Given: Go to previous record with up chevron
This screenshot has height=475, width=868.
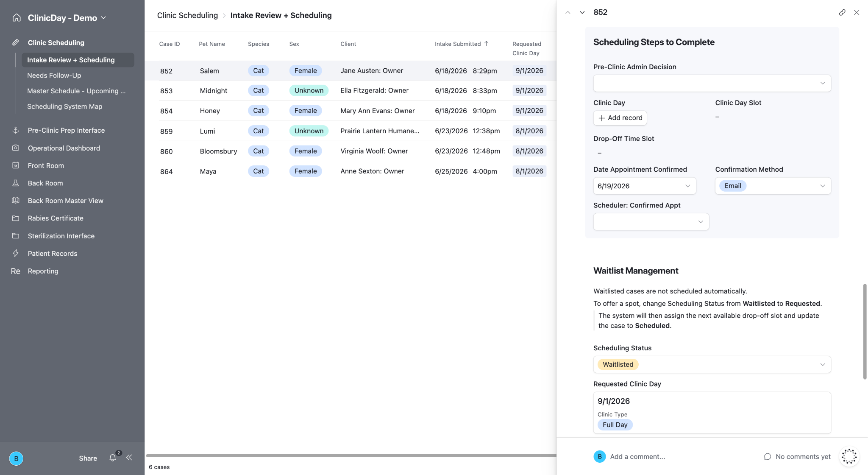Looking at the screenshot, I should [x=568, y=12].
